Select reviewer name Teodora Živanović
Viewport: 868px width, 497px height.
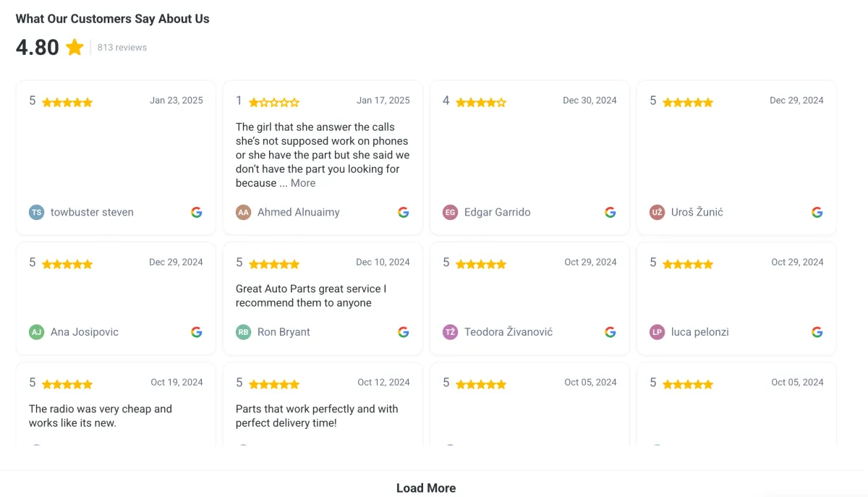(x=509, y=332)
